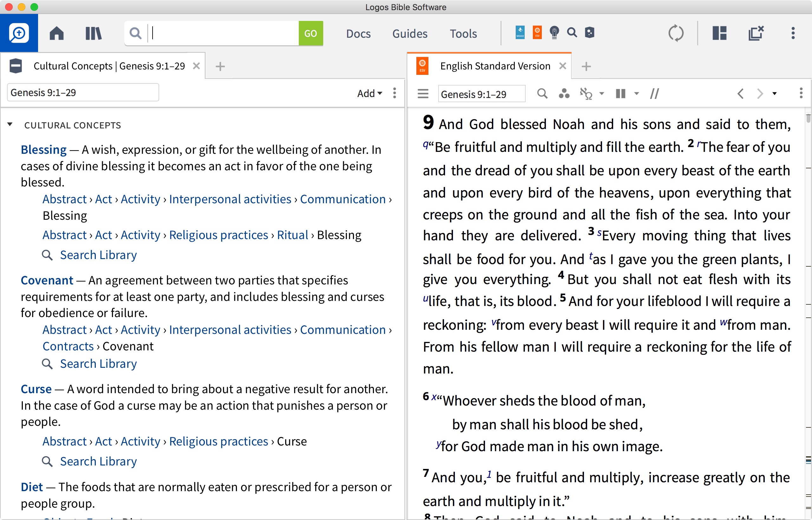This screenshot has height=520, width=812.
Task: Navigate back with the left arrow
Action: [740, 94]
